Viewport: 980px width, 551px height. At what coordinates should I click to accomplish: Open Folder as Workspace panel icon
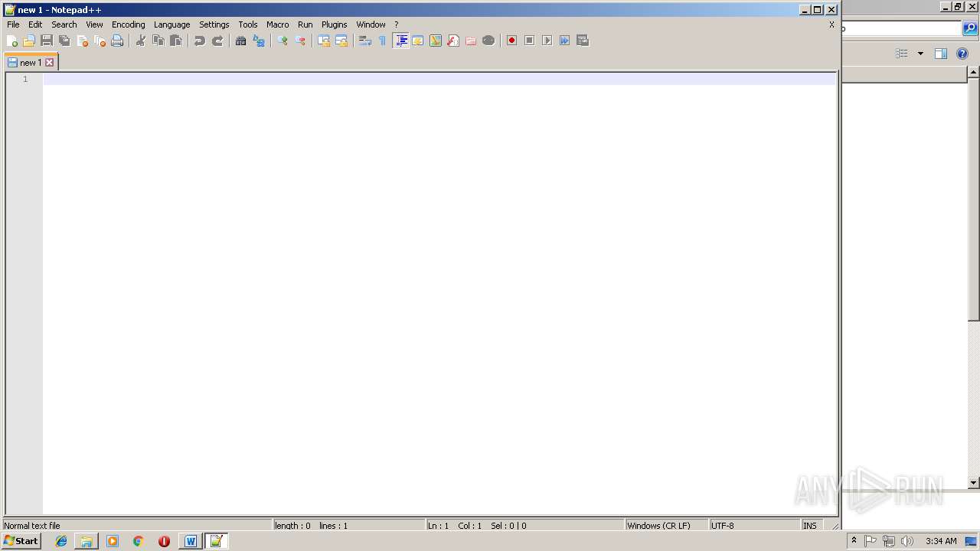coord(471,41)
